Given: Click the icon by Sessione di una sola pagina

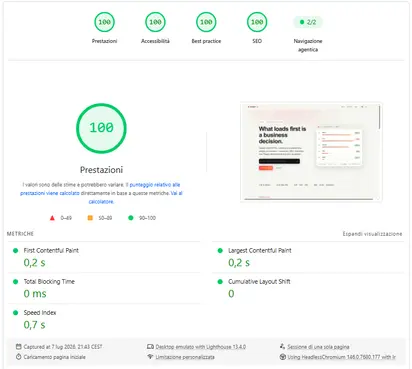Looking at the screenshot, I should 282,347.
